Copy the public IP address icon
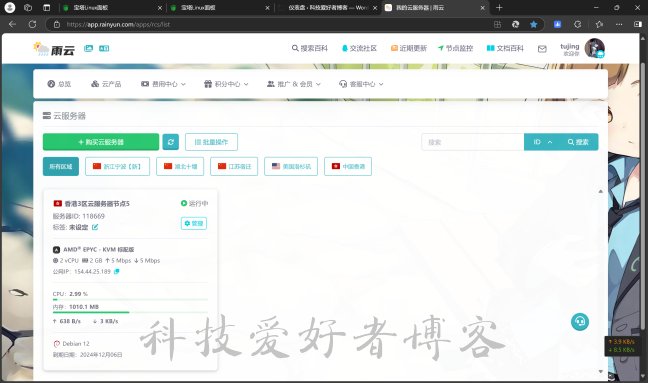The height and width of the screenshot is (383, 648). point(117,271)
